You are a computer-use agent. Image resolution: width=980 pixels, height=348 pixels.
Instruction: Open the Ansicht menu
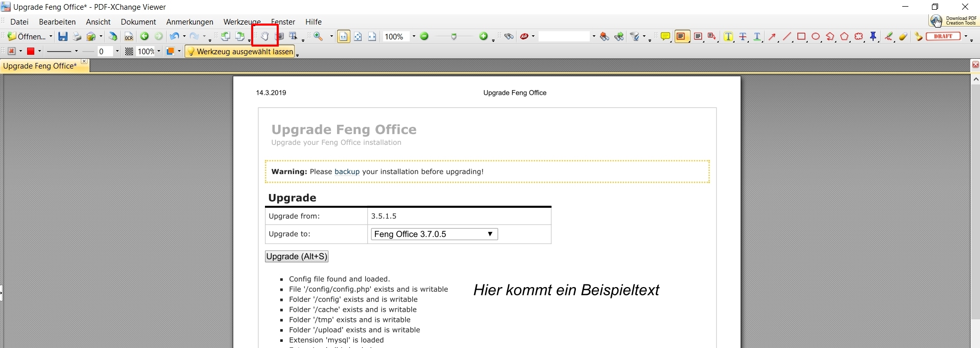[98, 21]
